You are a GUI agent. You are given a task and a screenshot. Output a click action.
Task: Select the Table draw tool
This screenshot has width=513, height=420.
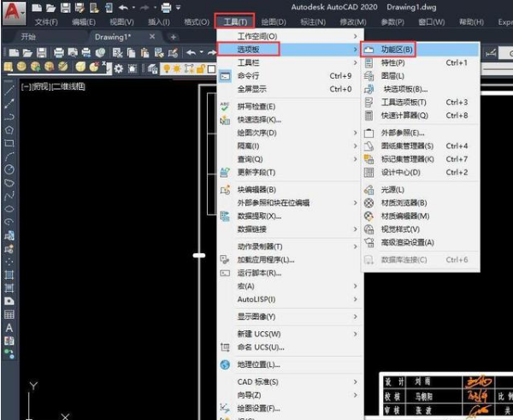click(9, 315)
